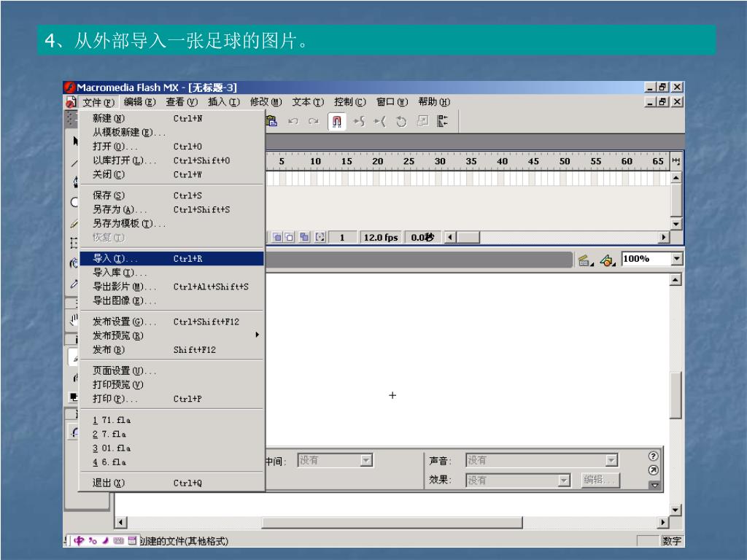Open the 查看 menu
The width and height of the screenshot is (747, 560).
pyautogui.click(x=182, y=102)
